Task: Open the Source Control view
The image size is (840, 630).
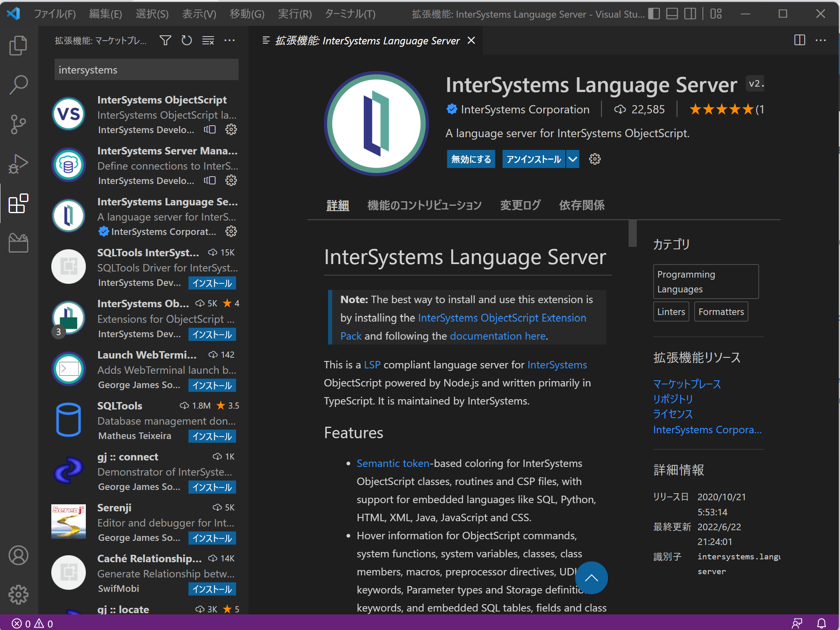Action: (x=18, y=124)
